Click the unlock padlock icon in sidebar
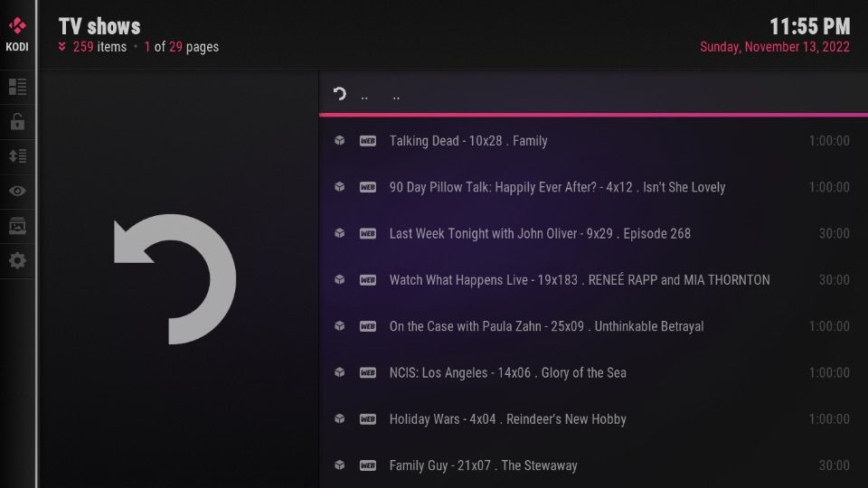This screenshot has height=488, width=868. click(x=17, y=121)
